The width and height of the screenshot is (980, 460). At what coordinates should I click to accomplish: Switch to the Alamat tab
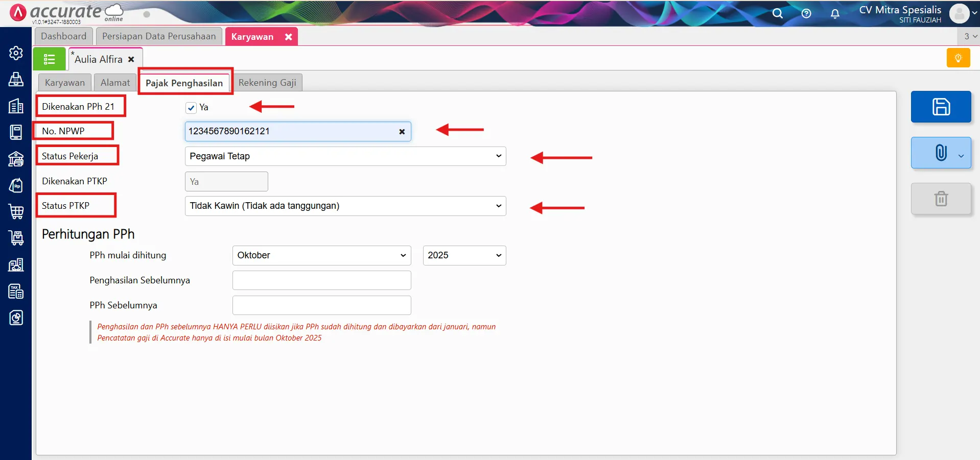[x=115, y=83]
